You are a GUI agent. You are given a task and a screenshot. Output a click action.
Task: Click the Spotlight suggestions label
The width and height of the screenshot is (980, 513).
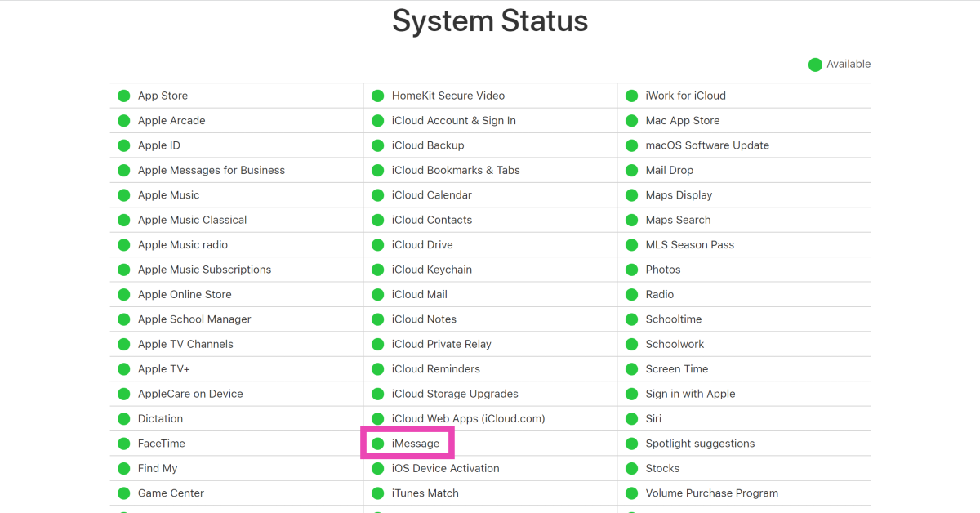tap(700, 444)
